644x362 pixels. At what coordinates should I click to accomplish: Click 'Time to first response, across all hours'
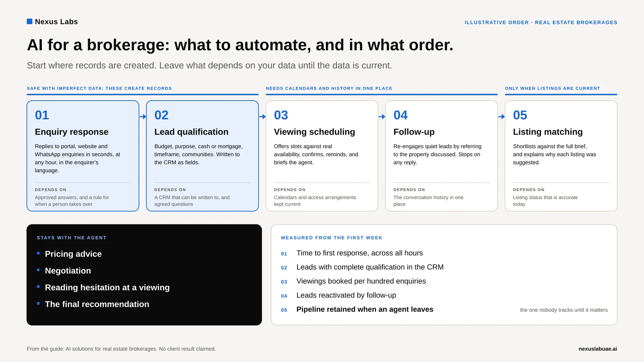coord(359,253)
